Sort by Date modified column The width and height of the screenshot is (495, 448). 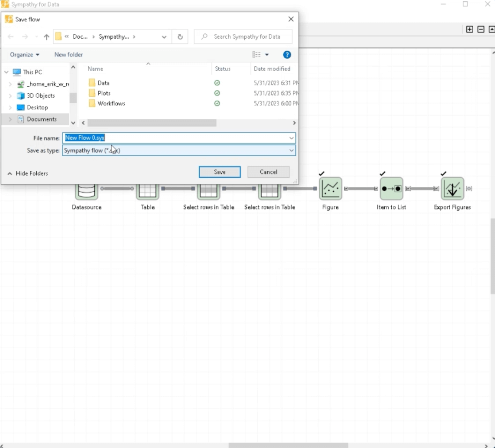coord(272,69)
